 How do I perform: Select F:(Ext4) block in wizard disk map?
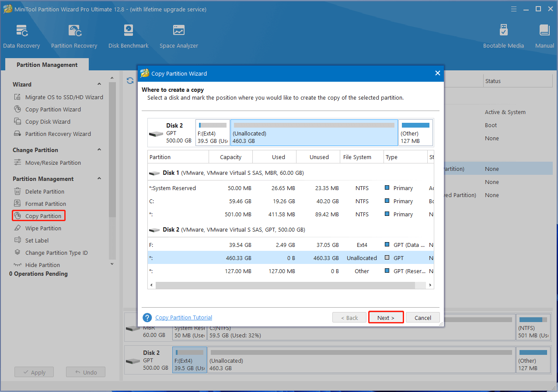pyautogui.click(x=213, y=132)
